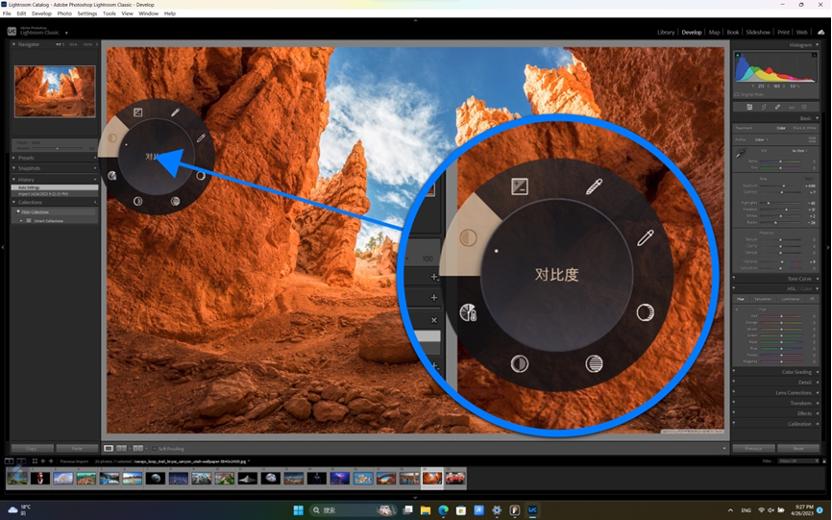Toggle the Effects panel switch
The height and width of the screenshot is (520, 832).
click(x=734, y=413)
